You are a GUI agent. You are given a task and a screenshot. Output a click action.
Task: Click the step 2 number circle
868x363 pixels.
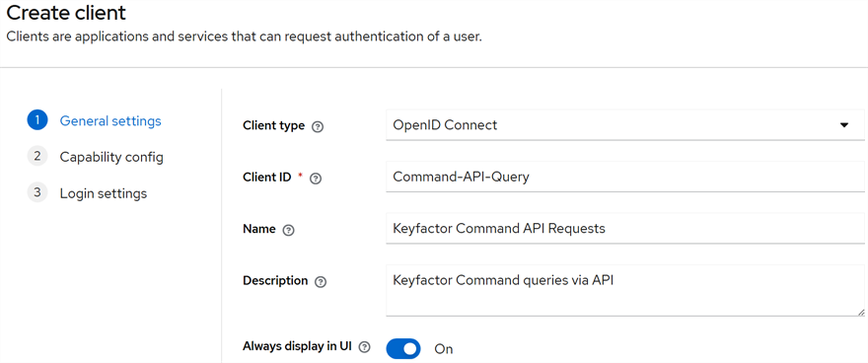point(37,157)
